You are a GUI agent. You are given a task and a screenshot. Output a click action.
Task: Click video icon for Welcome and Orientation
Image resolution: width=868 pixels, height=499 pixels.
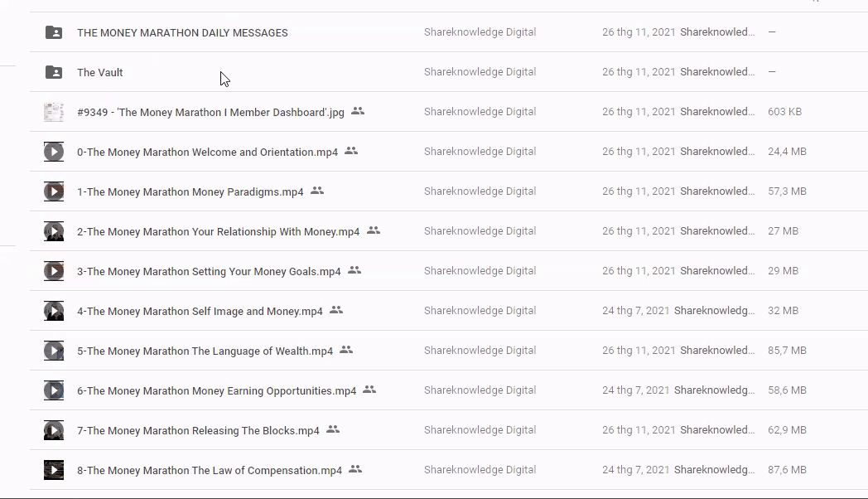pos(54,152)
